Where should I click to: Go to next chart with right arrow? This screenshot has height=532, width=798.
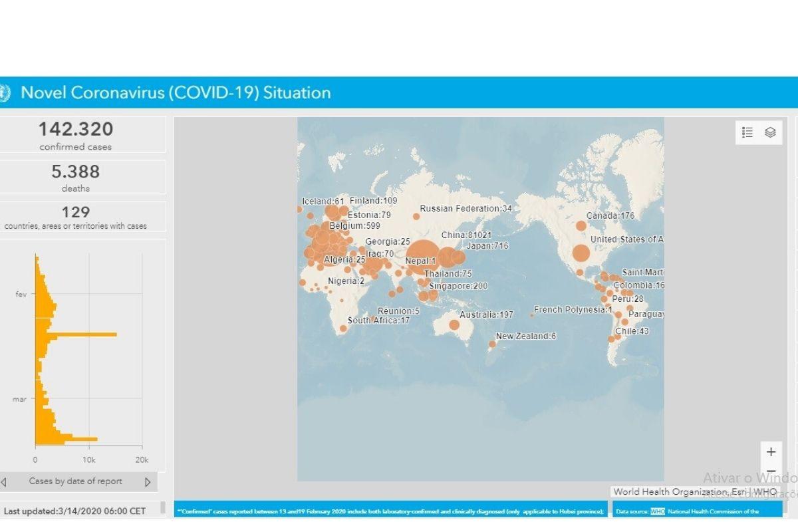[148, 482]
